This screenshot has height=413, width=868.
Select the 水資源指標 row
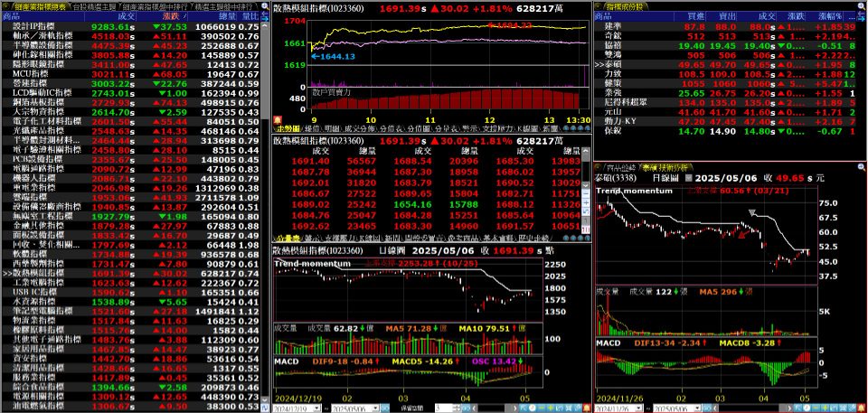point(130,302)
